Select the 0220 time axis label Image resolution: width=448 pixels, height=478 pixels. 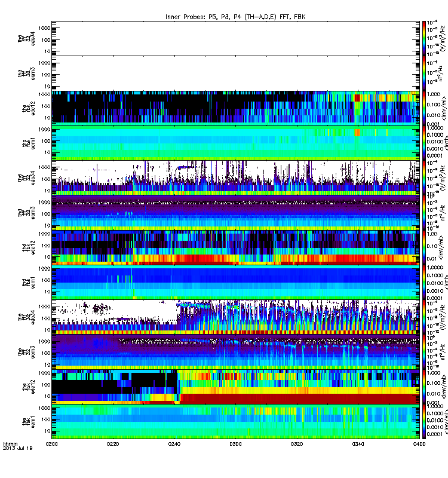tap(113, 444)
